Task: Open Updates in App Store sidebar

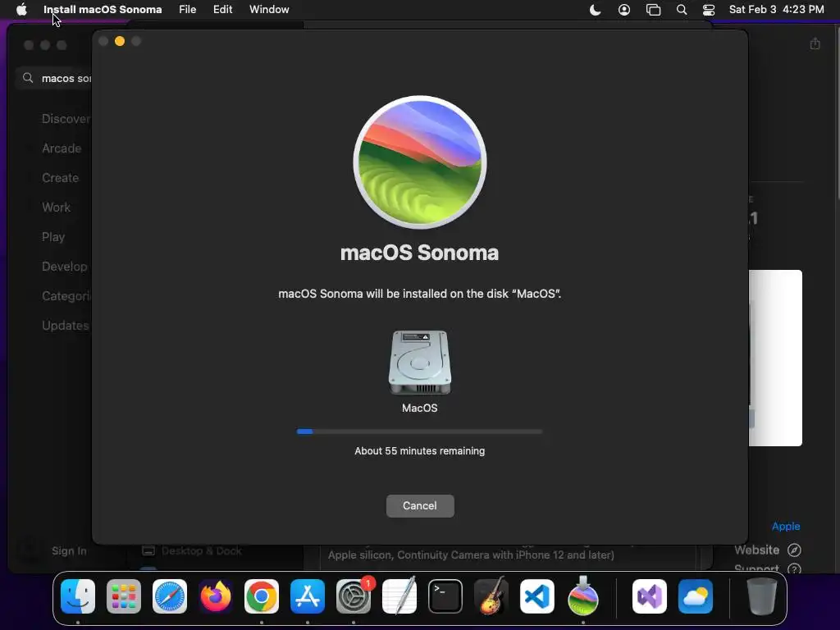Action: [x=66, y=326]
